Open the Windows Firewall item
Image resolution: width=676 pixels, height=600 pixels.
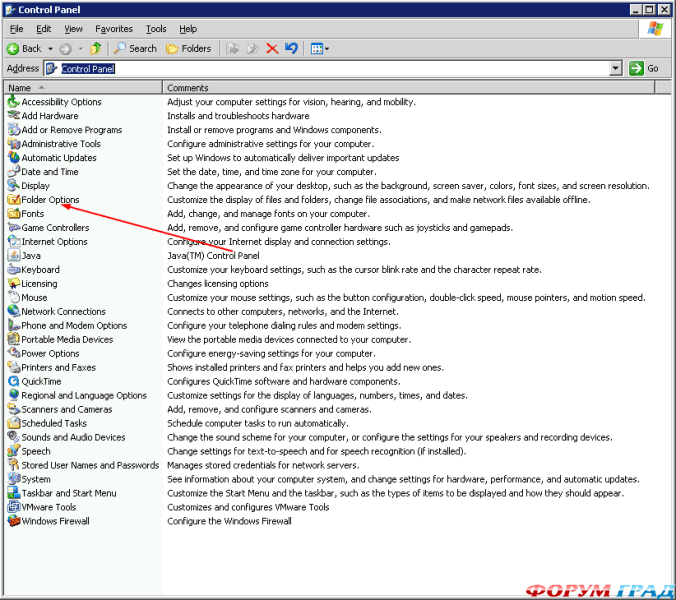point(55,521)
